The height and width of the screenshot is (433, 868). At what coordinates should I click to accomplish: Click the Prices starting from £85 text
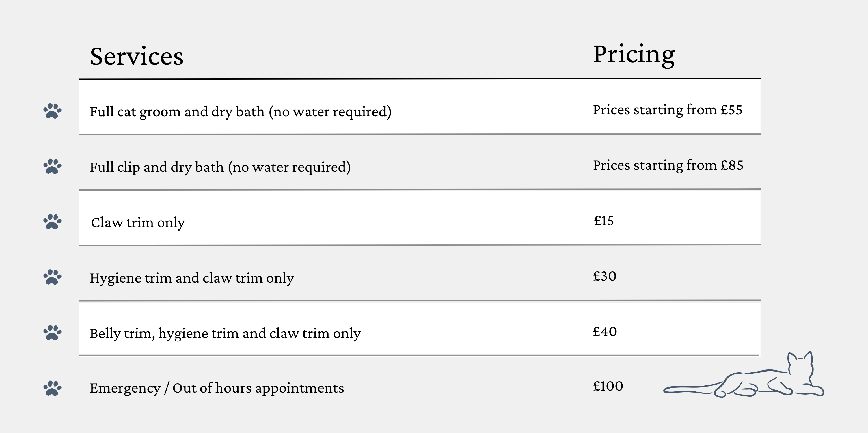click(x=668, y=165)
